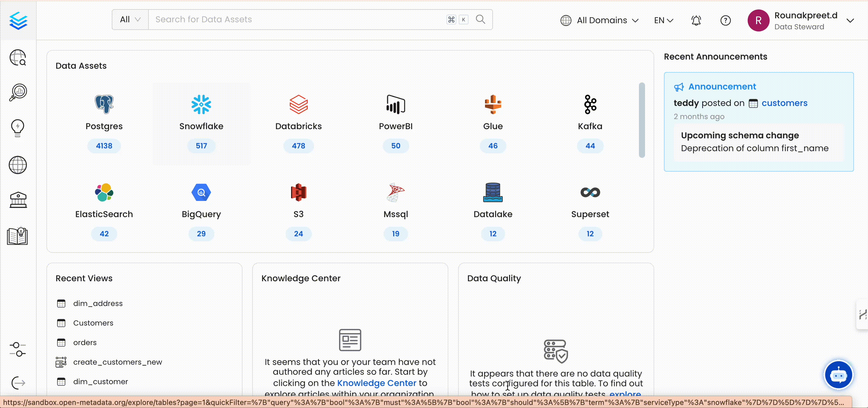The height and width of the screenshot is (408, 868).
Task: Open the Domains globe sidebar icon
Action: pos(18,165)
